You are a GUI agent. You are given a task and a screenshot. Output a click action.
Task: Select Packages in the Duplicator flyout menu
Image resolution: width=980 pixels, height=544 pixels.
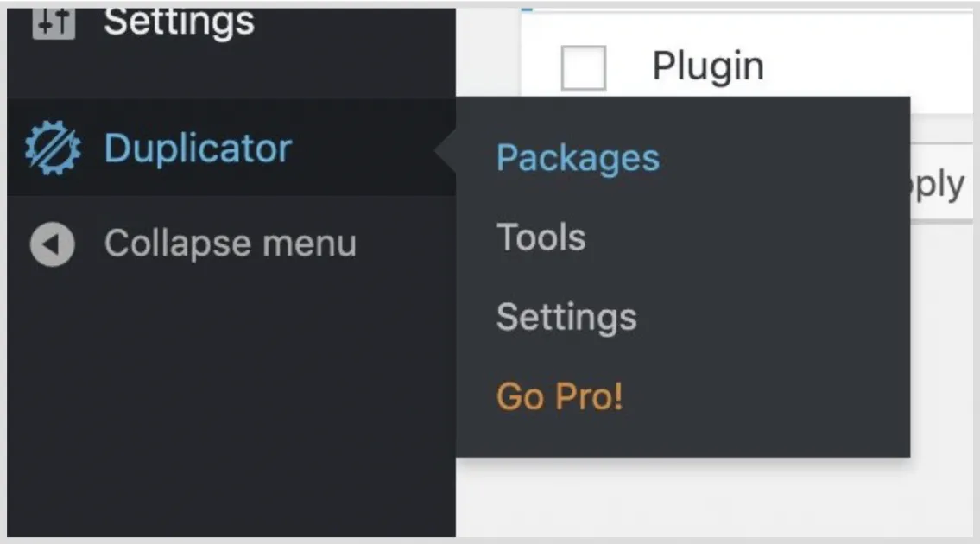point(577,157)
